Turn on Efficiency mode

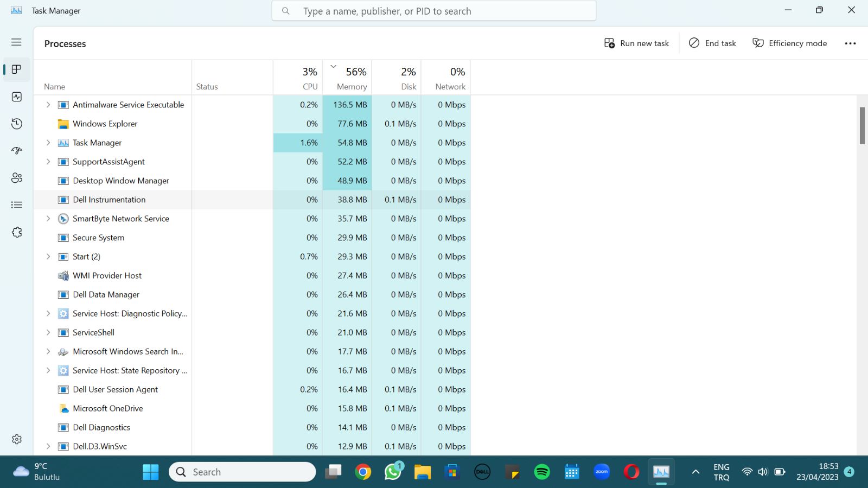[x=789, y=43]
